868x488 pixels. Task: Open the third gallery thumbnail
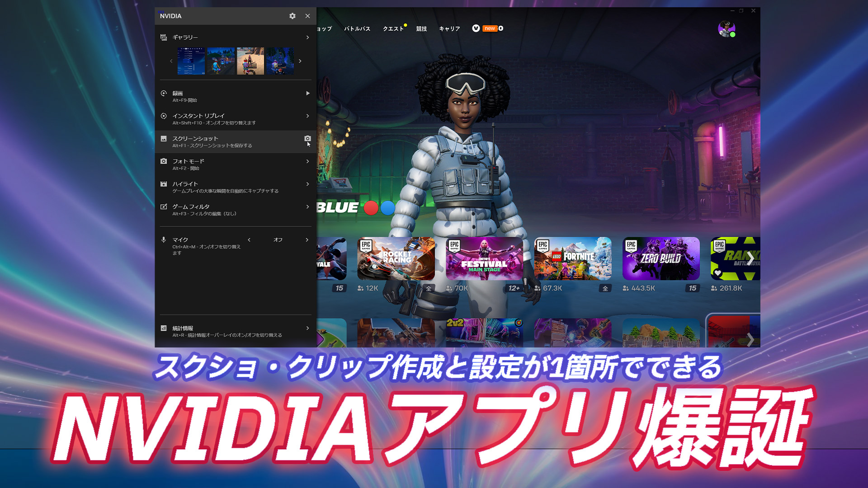[250, 61]
